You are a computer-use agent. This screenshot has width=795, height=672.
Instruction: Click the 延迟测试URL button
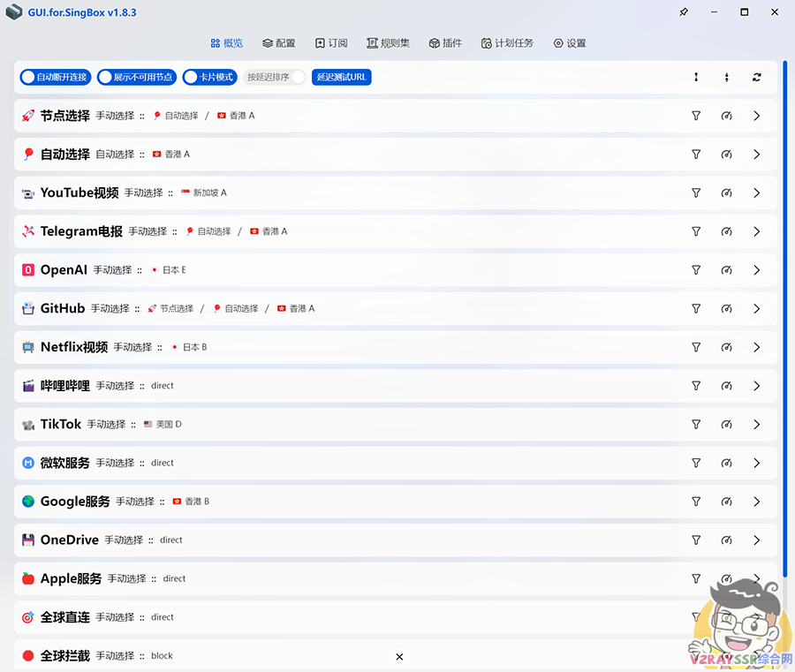340,78
